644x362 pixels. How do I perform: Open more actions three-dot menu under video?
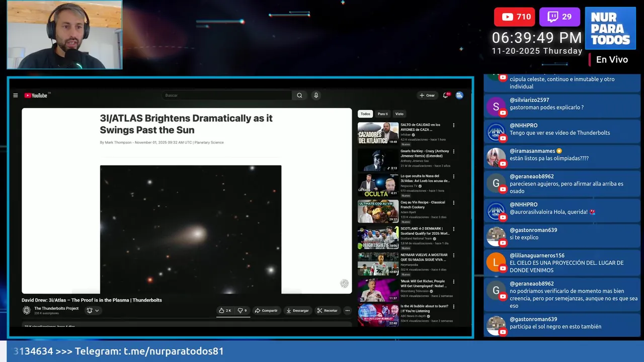[347, 311]
